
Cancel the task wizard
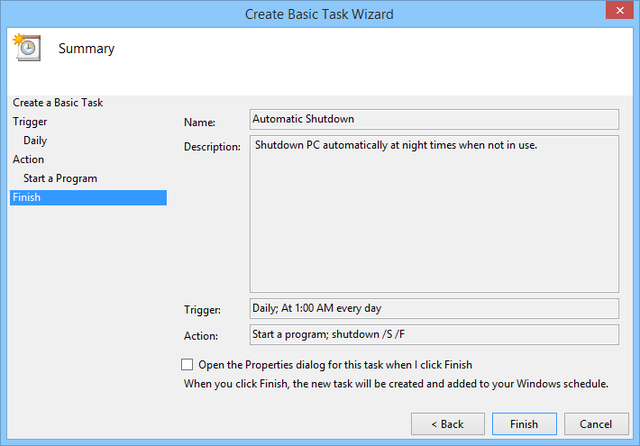coord(596,424)
